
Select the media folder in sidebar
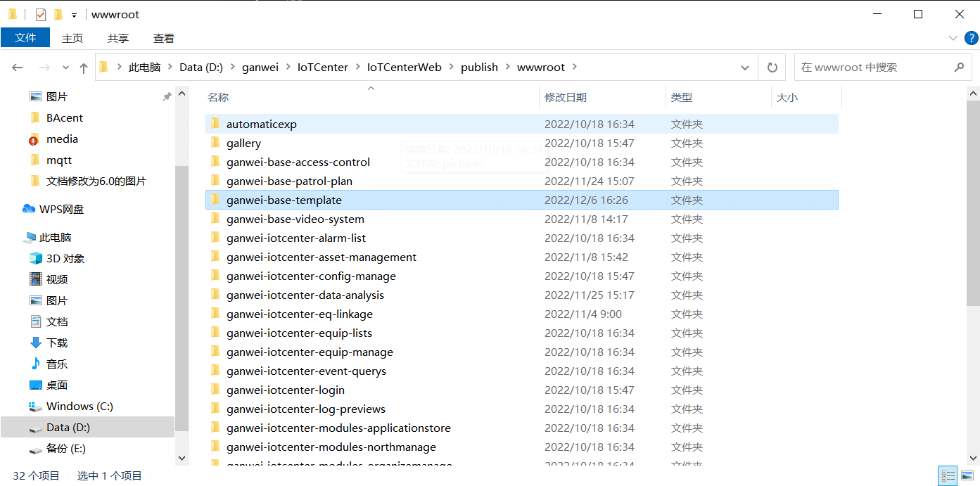point(62,139)
